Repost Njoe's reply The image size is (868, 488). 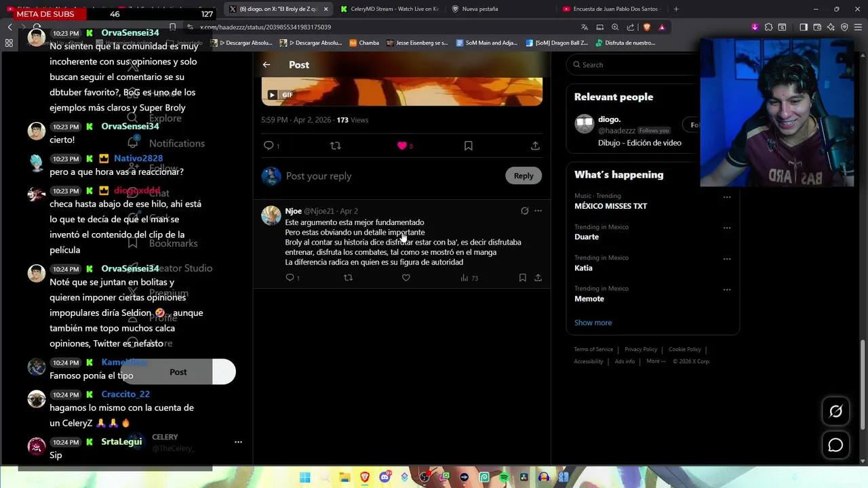click(348, 278)
